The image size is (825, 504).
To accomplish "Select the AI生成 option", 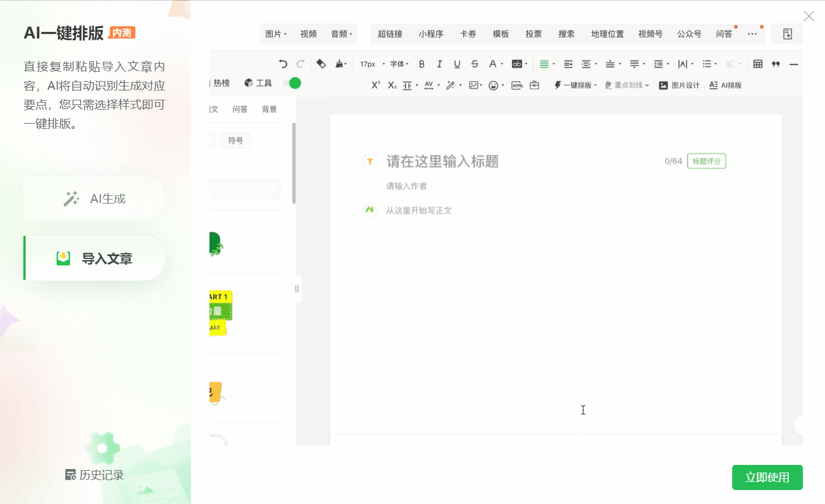I will point(94,198).
